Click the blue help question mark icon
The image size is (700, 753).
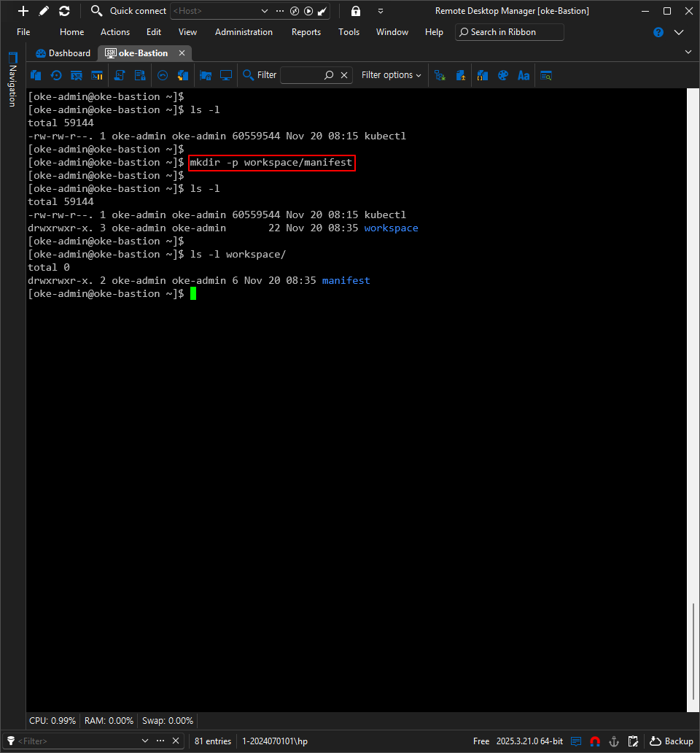tap(658, 32)
